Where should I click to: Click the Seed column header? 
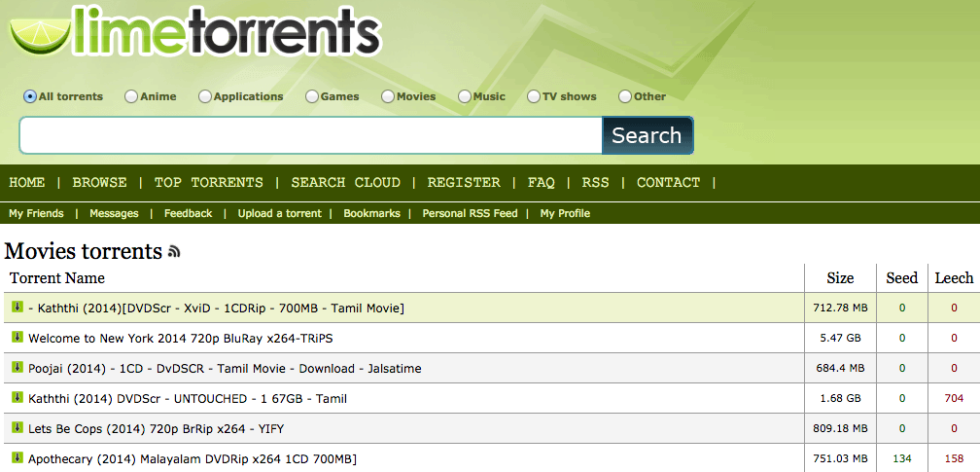coord(902,278)
